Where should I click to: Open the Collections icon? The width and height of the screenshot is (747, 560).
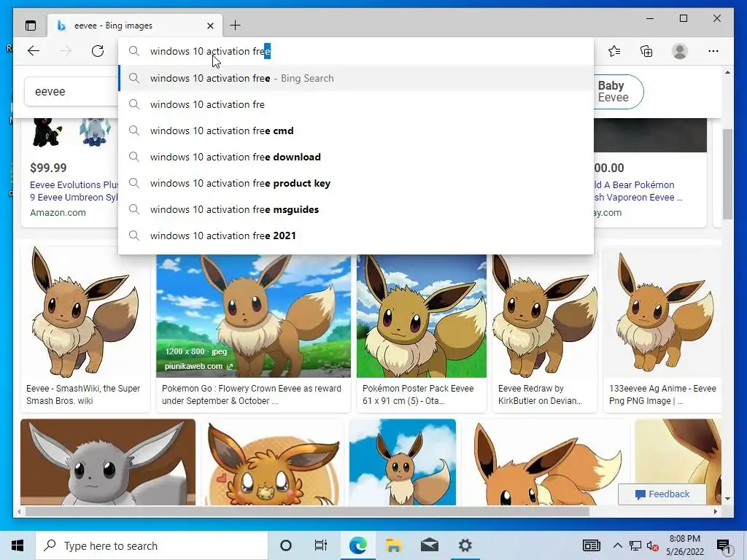click(x=646, y=51)
